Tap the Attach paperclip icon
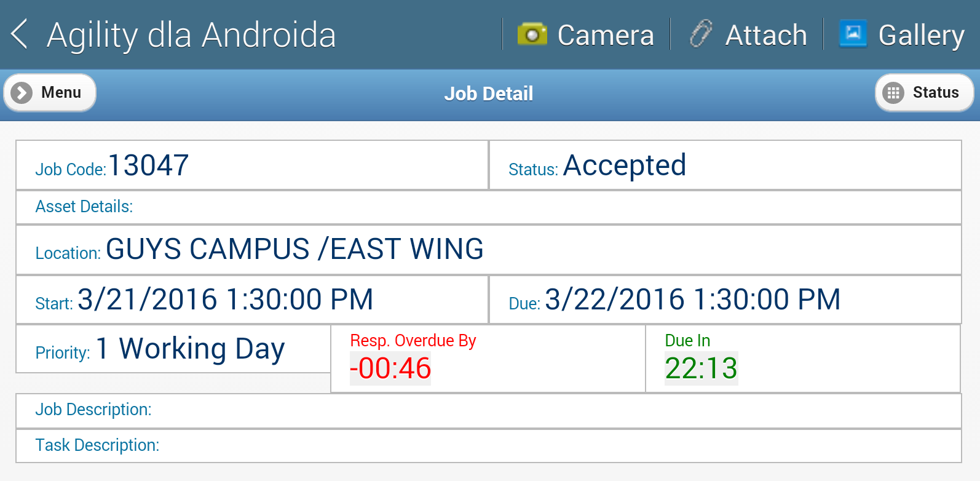 [x=700, y=34]
